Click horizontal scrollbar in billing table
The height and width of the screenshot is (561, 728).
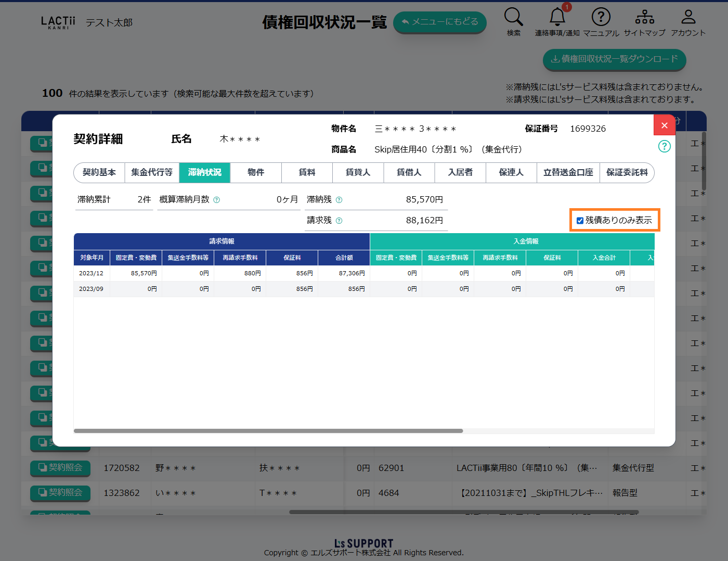click(268, 431)
